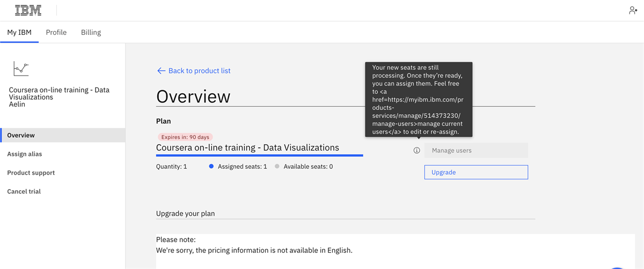Open the Profile tab
644x269 pixels.
56,32
